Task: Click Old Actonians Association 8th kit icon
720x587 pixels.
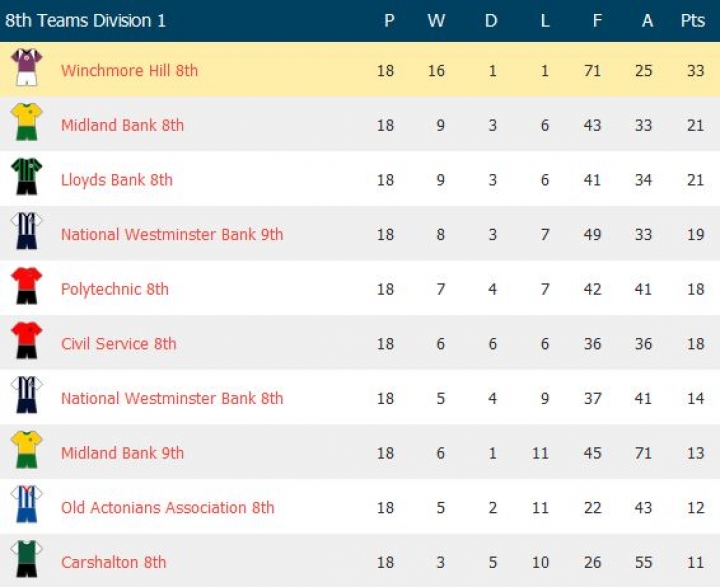Action: [x=26, y=505]
